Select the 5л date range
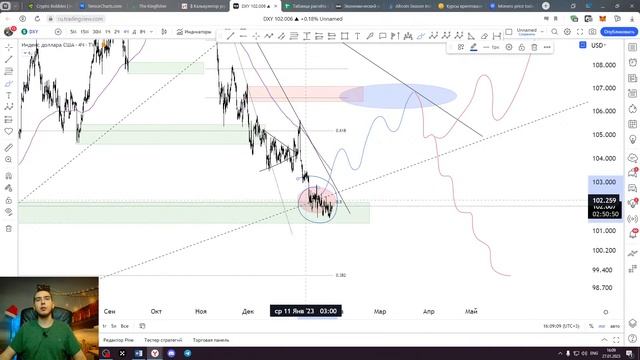Viewport: 640px width, 360px height. [113, 326]
